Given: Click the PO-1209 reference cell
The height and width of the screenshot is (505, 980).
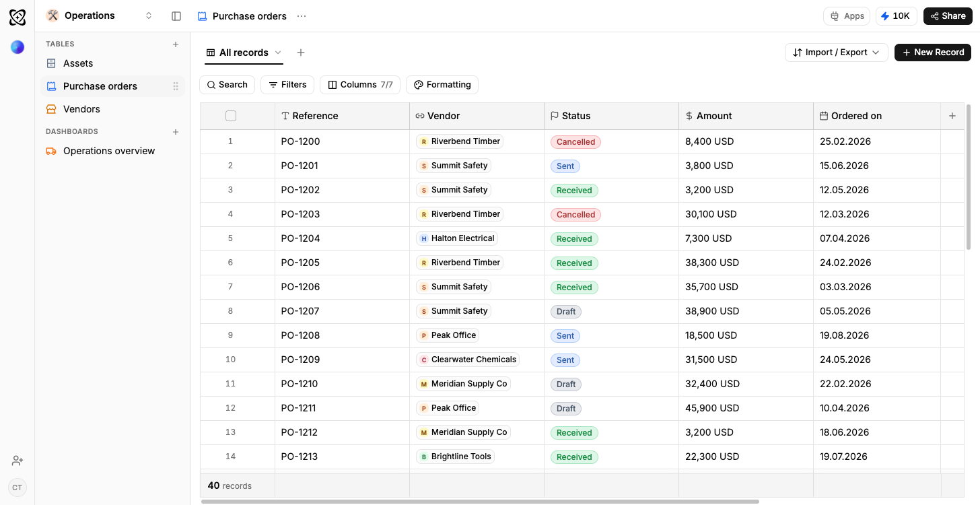Looking at the screenshot, I should tap(342, 360).
